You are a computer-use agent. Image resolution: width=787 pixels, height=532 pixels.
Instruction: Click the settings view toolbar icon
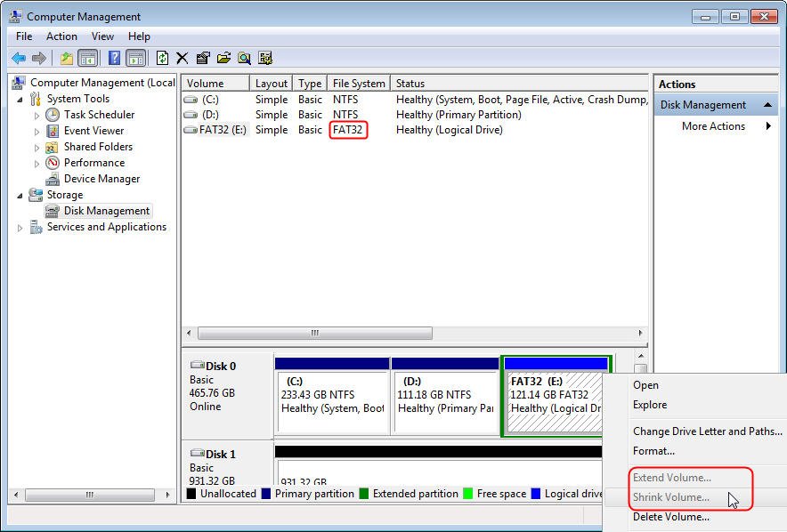pyautogui.click(x=265, y=58)
